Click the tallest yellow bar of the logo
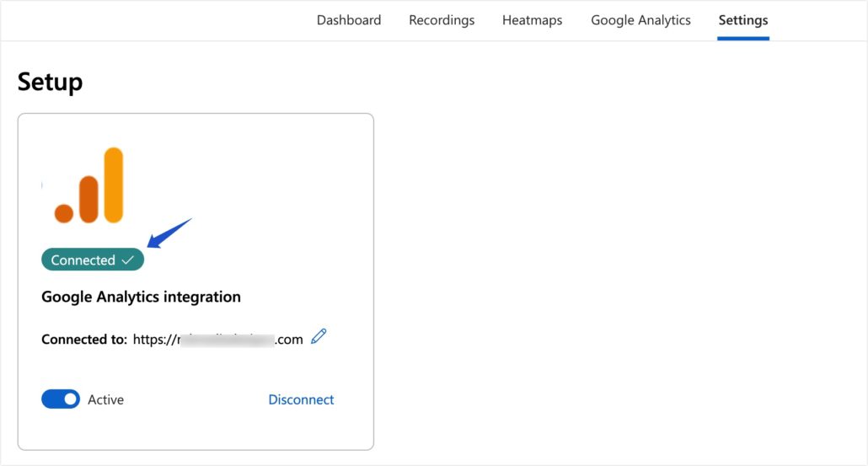Image resolution: width=868 pixels, height=466 pixels. pos(114,185)
